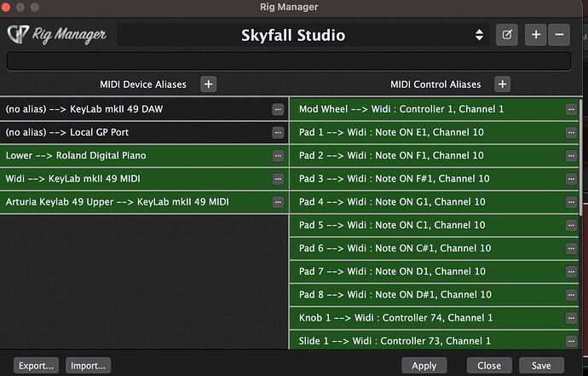
Task: Select 'Pad 2 --> Widi : Note ON F1' row
Action: (435, 156)
